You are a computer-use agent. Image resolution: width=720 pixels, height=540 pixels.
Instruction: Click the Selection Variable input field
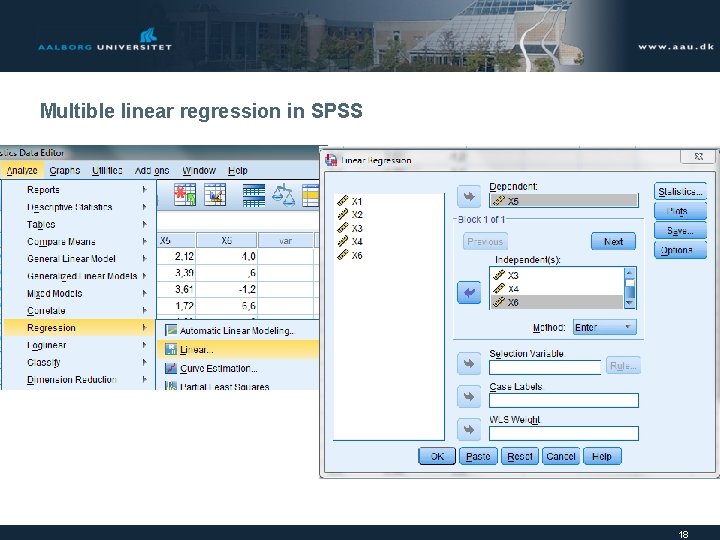(545, 367)
